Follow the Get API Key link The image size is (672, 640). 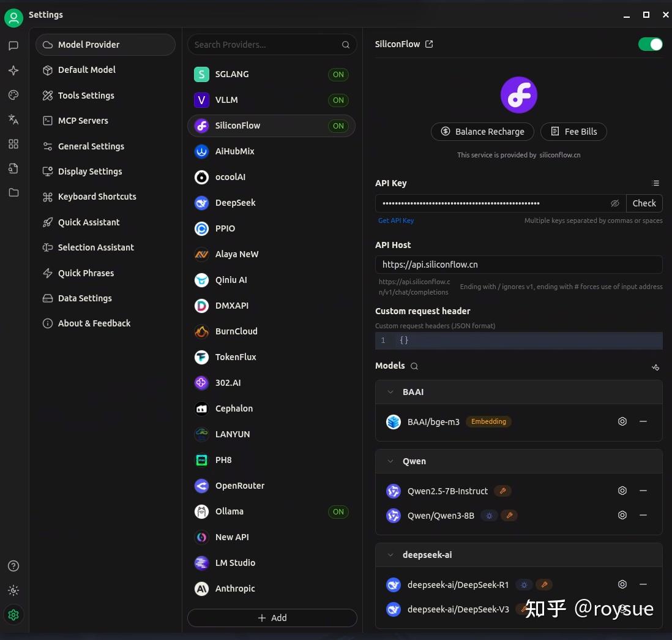395,220
